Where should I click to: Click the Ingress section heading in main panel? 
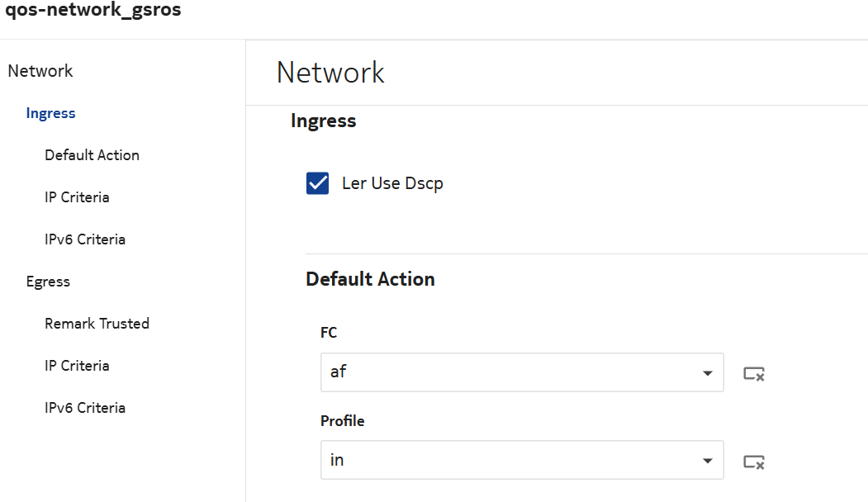pyautogui.click(x=323, y=121)
